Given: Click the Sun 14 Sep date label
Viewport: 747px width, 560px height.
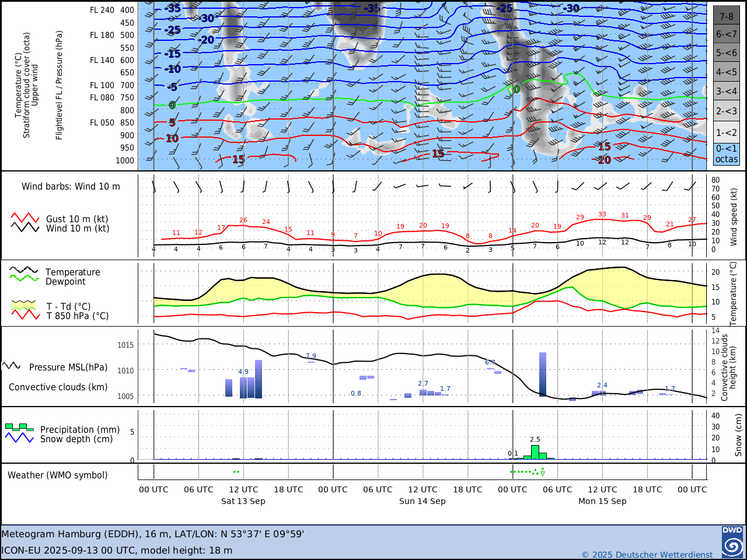Looking at the screenshot, I should 423,501.
